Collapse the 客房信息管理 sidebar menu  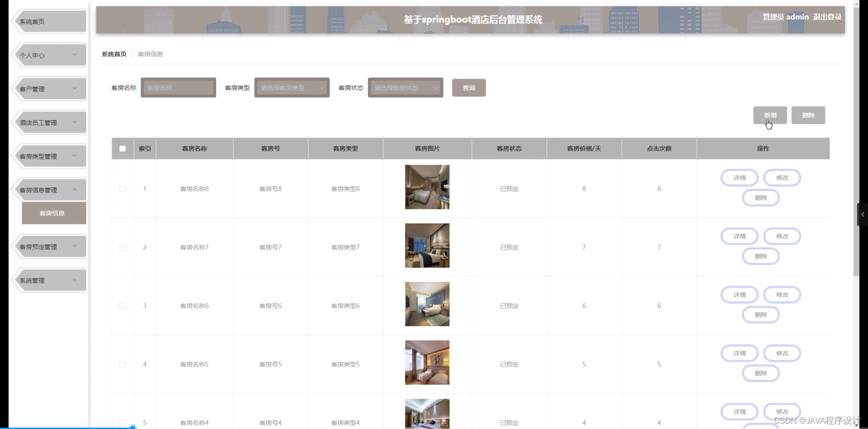tap(49, 190)
